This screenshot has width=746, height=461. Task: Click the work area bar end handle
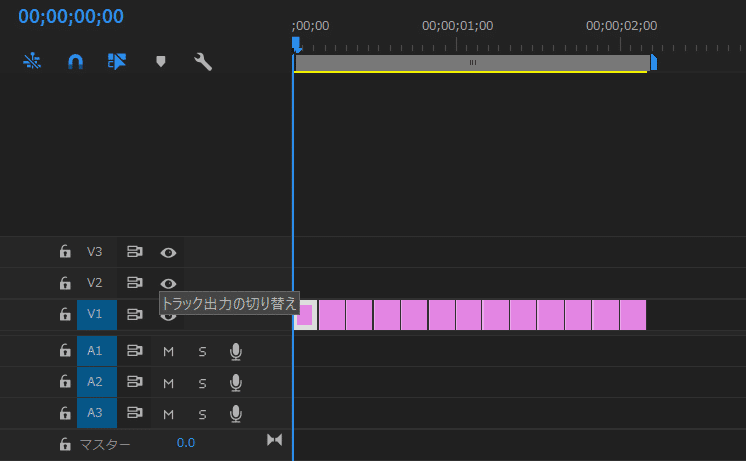click(x=654, y=63)
